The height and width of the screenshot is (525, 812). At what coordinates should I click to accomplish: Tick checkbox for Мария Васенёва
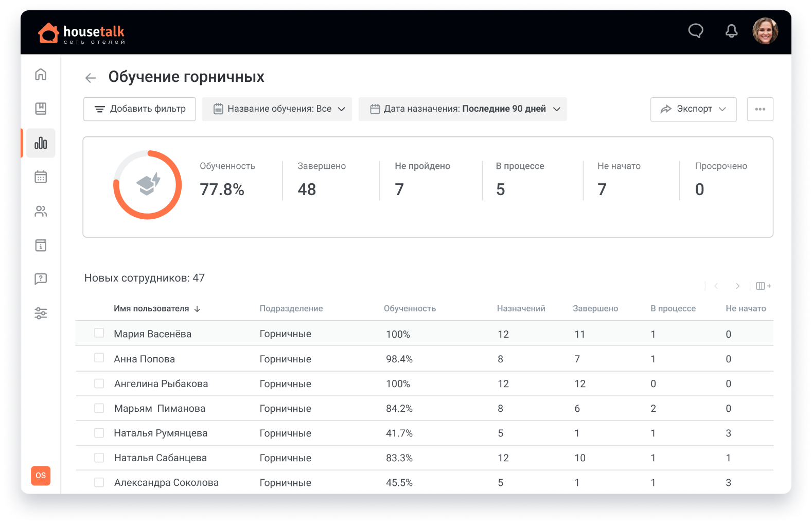pyautogui.click(x=99, y=333)
